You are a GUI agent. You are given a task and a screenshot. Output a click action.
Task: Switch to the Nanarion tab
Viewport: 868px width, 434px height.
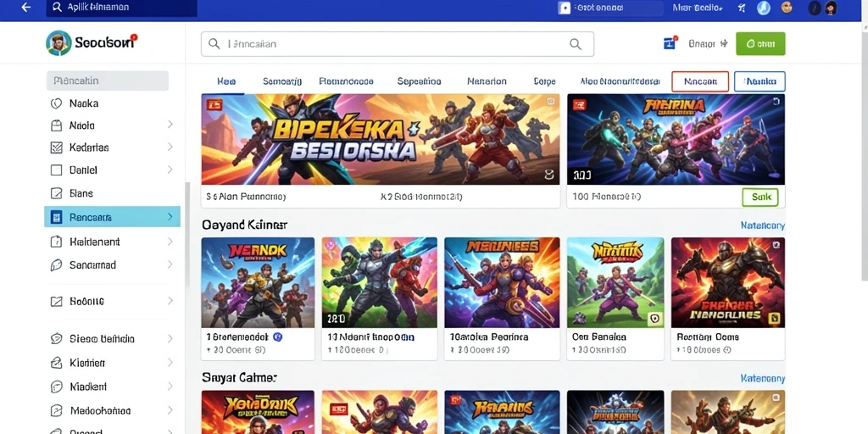[487, 81]
